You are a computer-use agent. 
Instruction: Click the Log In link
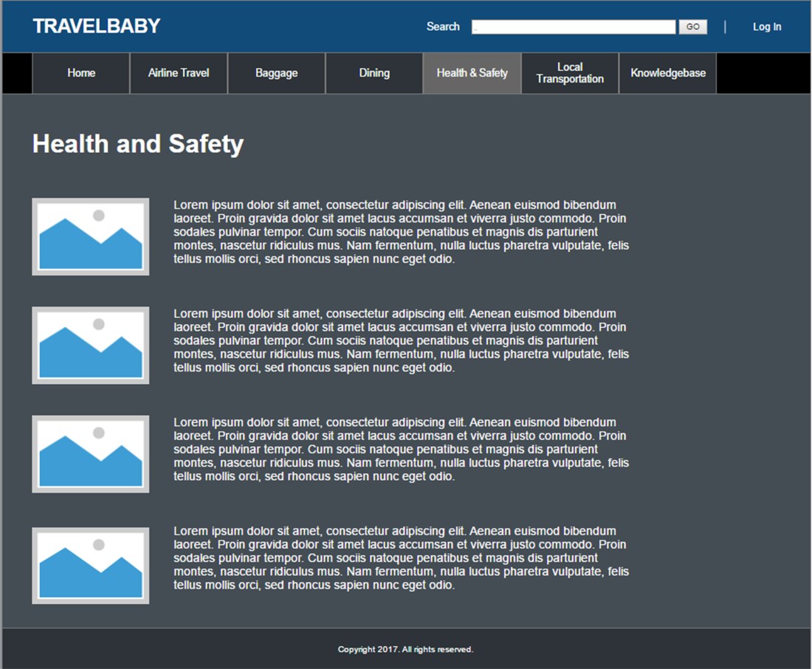pos(766,26)
